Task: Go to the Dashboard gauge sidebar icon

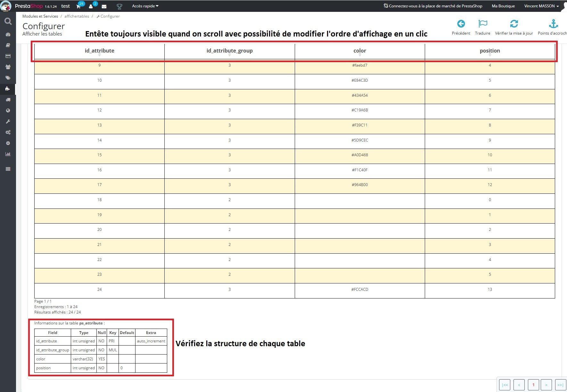Action: click(x=8, y=35)
